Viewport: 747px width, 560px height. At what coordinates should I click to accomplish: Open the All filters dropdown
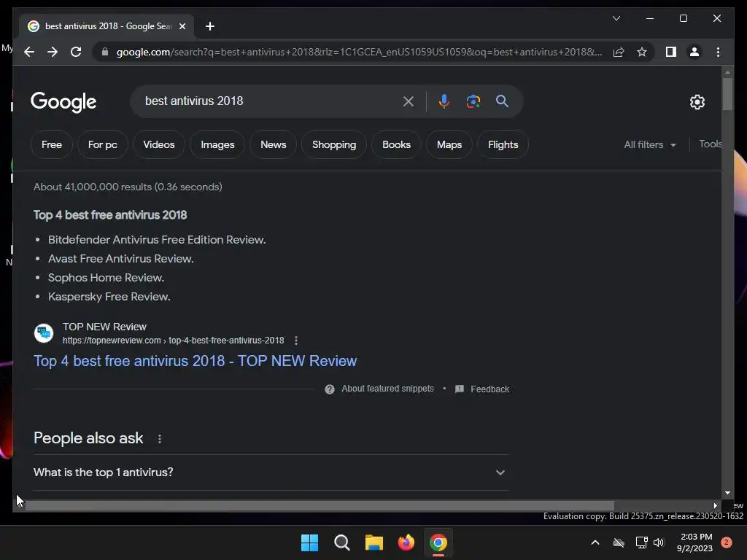click(650, 144)
